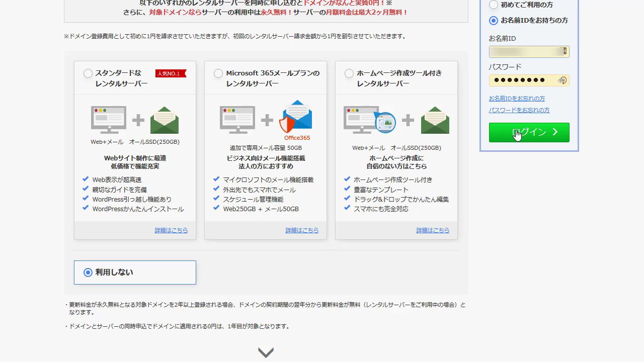Select 初めてご利用の方 radio option
The width and height of the screenshot is (644, 362).
point(494,5)
